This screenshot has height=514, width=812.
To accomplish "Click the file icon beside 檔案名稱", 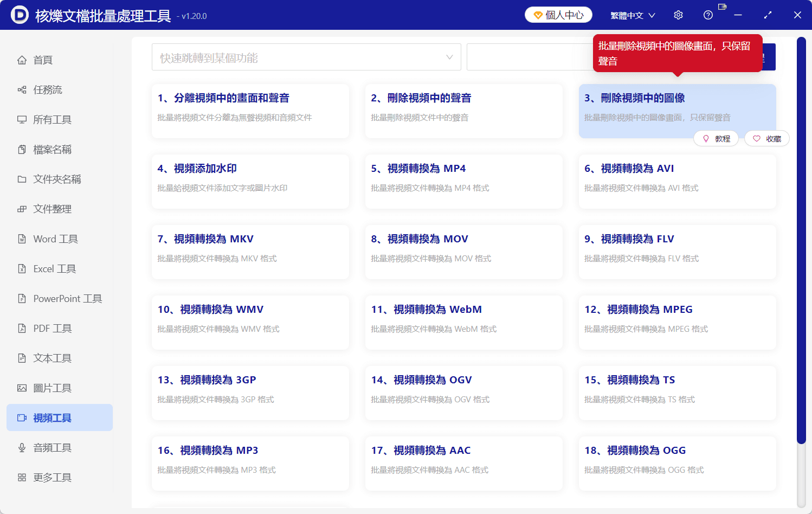I will coord(22,150).
